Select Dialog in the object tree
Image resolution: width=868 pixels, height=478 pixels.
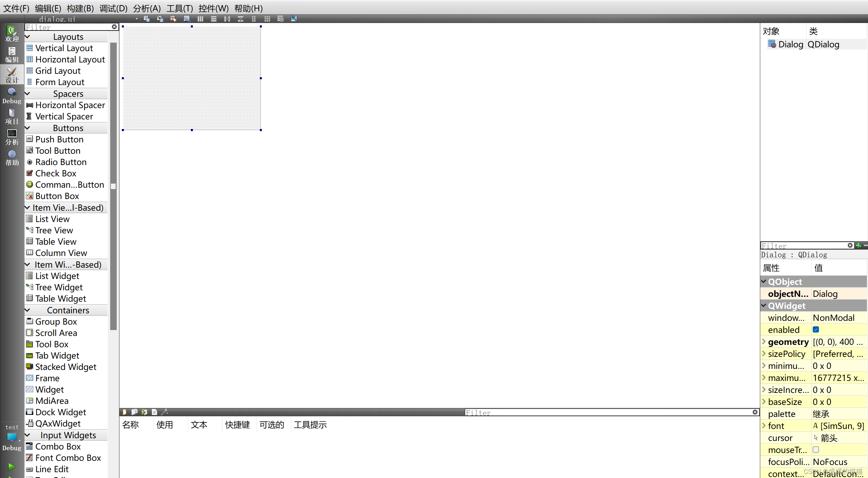790,44
